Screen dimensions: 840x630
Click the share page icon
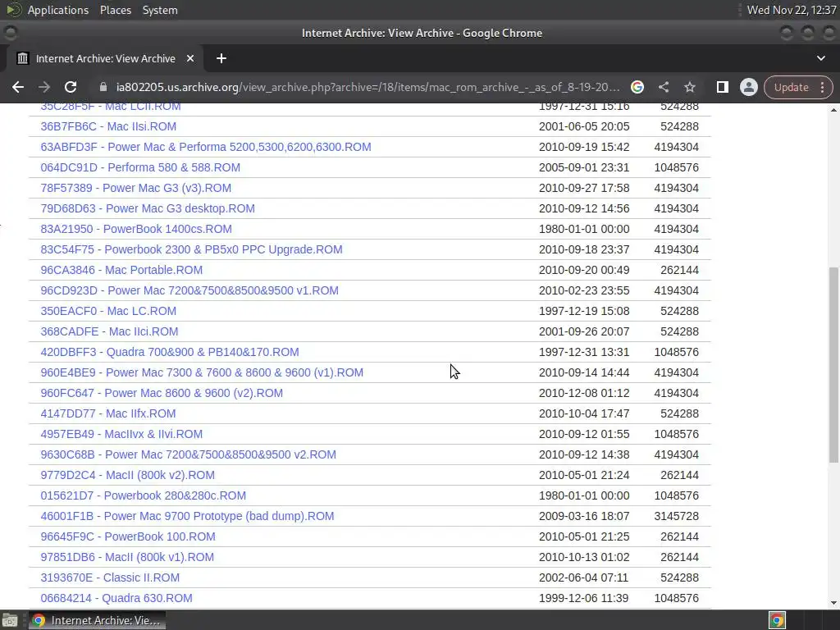(x=663, y=87)
